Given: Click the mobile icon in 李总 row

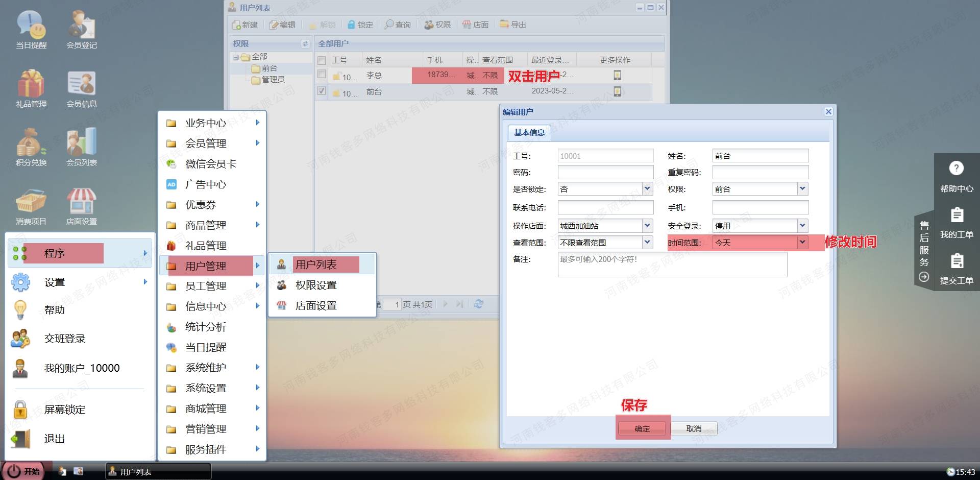Looking at the screenshot, I should coord(617,75).
